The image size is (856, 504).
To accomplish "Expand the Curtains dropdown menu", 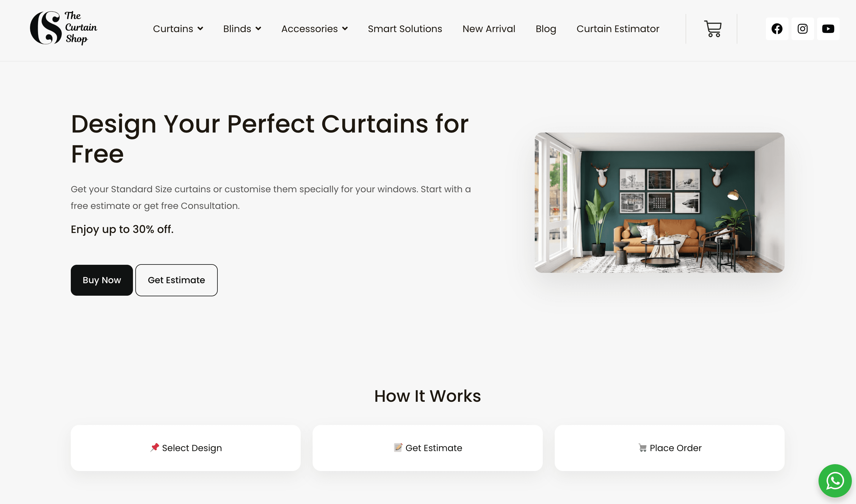I will (178, 29).
